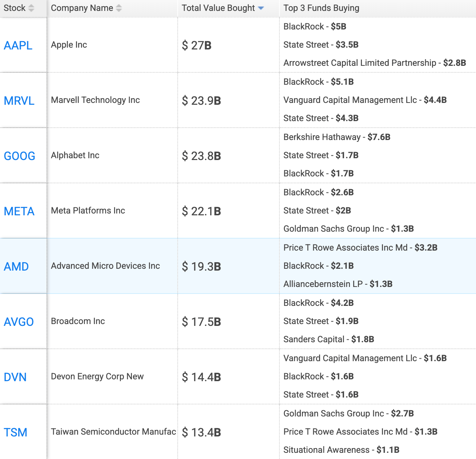Click State Street - $1.9B entry
This screenshot has width=476, height=459.
click(x=321, y=321)
